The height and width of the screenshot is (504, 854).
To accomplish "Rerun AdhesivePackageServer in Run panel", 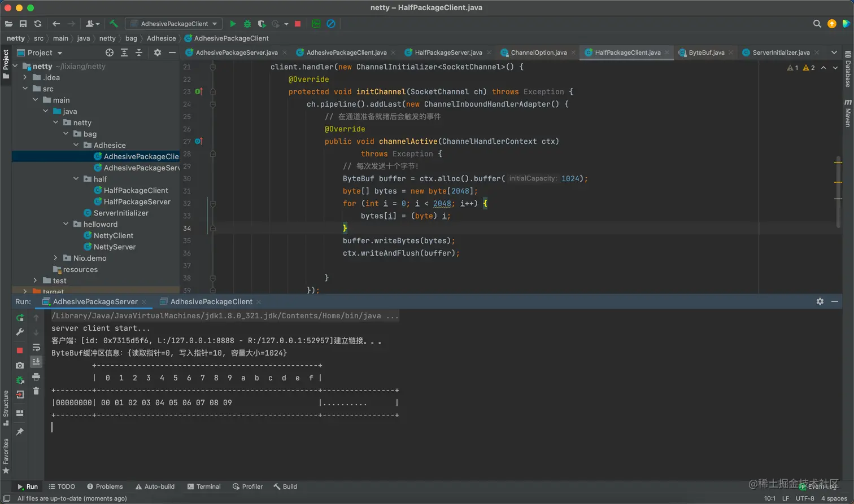I will coord(20,318).
